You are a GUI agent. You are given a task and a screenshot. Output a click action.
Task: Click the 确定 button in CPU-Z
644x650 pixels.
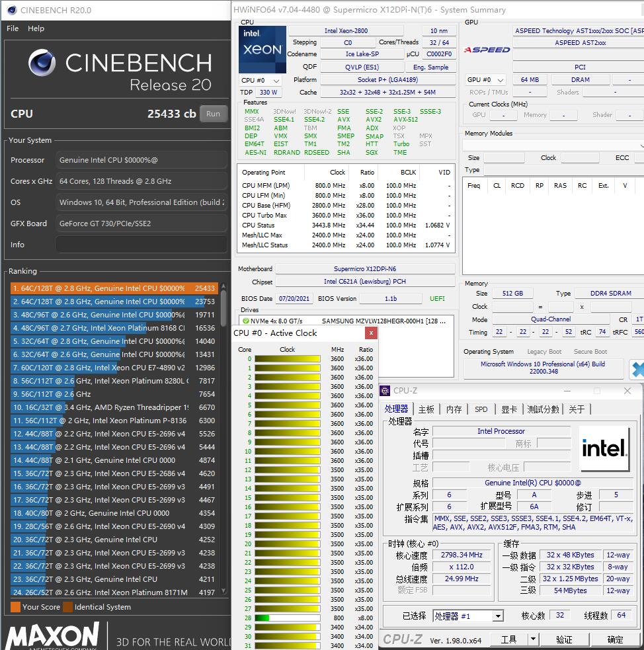[x=615, y=639]
